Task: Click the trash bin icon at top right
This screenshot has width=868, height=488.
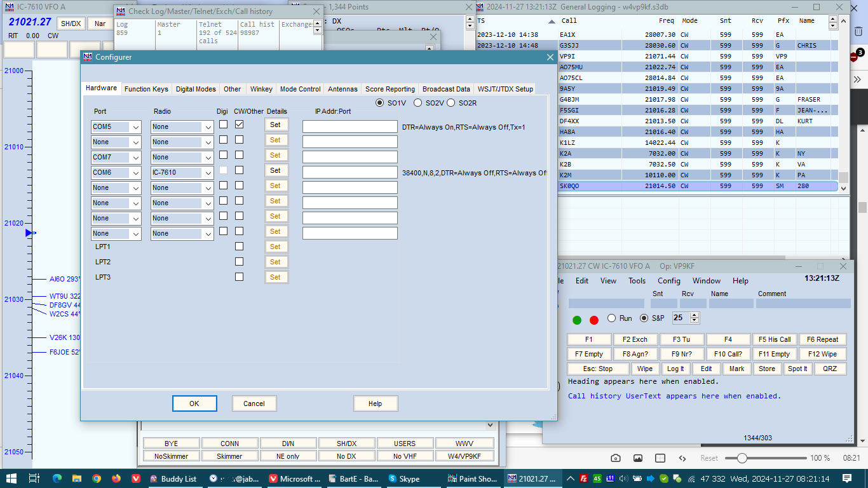Action: pos(858,31)
